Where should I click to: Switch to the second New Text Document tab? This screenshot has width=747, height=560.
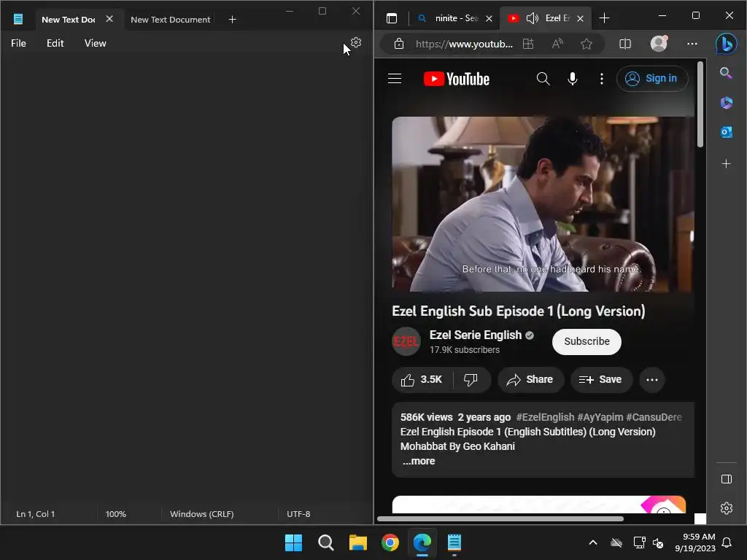tap(171, 20)
